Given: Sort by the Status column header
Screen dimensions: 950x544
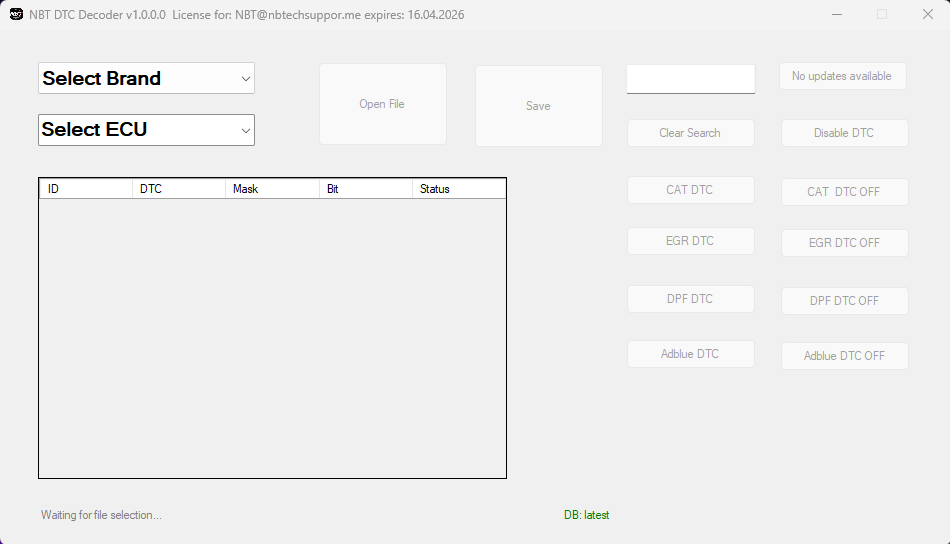Looking at the screenshot, I should pyautogui.click(x=459, y=189).
